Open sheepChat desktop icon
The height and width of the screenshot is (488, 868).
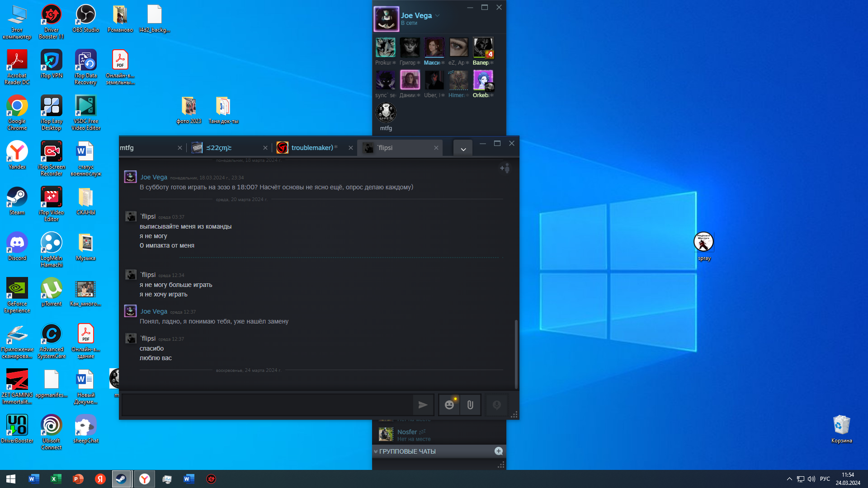coord(86,429)
